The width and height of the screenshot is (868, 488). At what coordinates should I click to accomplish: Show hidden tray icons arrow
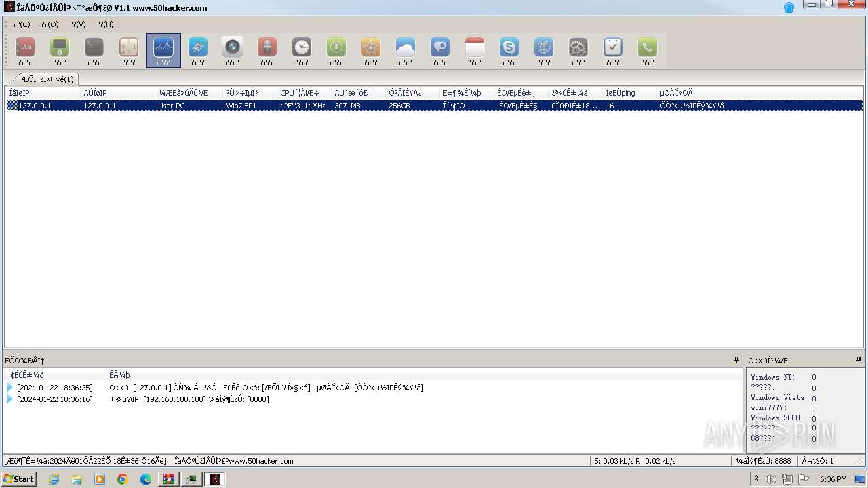pyautogui.click(x=756, y=479)
